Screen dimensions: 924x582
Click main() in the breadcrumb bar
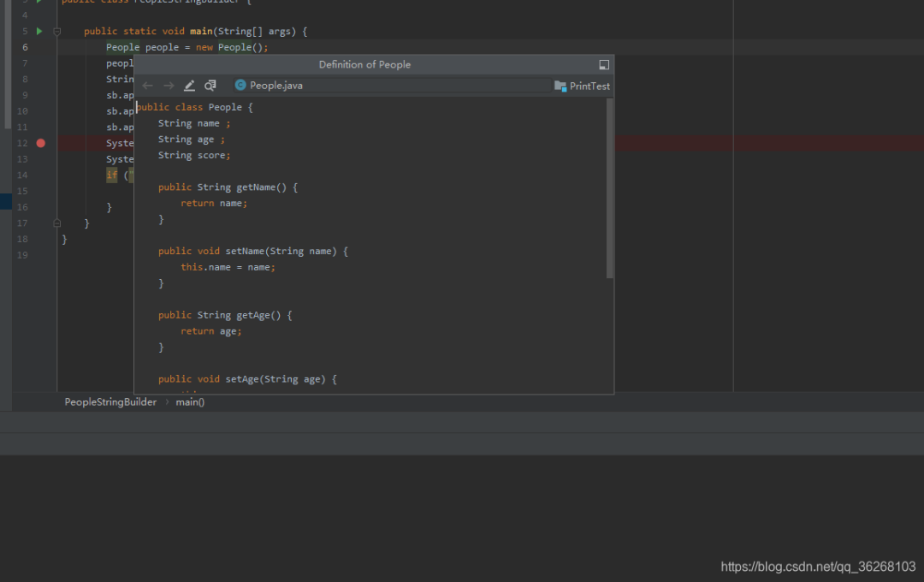click(190, 401)
